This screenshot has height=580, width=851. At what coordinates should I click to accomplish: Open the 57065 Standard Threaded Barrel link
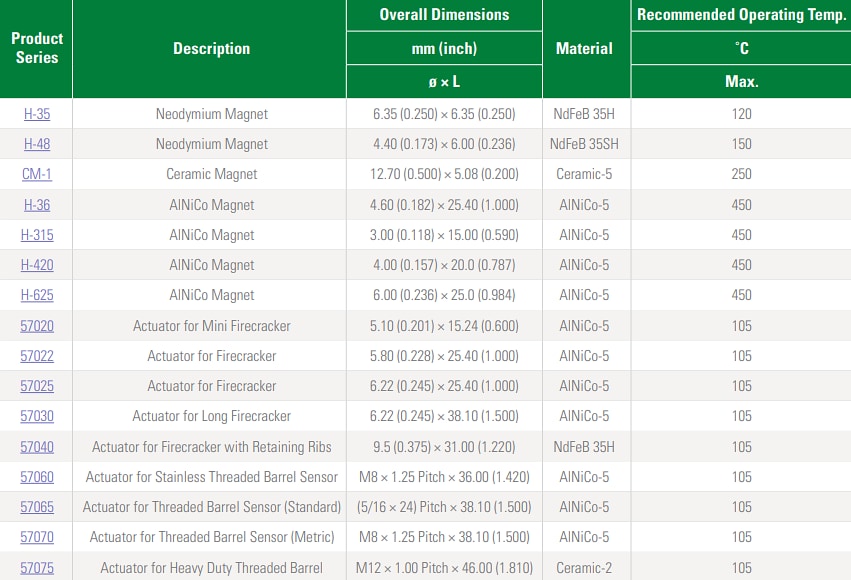[36, 507]
